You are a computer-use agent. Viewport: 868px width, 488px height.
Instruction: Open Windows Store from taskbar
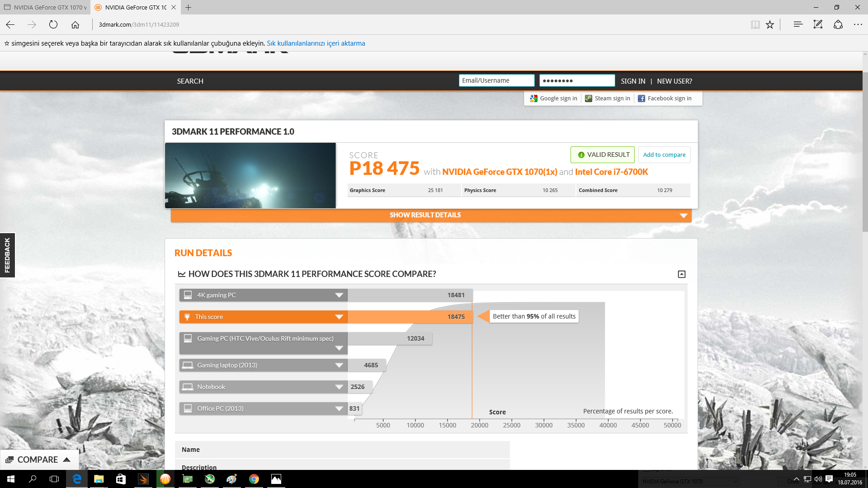121,479
